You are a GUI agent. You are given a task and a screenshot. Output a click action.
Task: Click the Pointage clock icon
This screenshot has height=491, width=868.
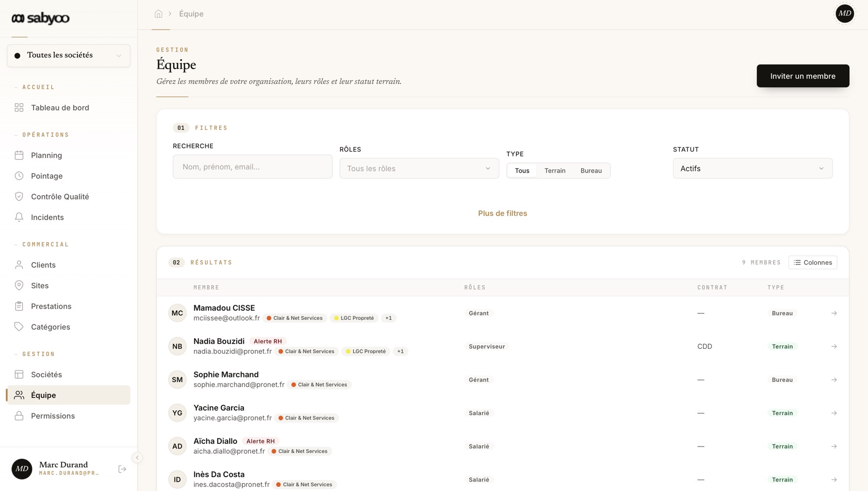(19, 176)
